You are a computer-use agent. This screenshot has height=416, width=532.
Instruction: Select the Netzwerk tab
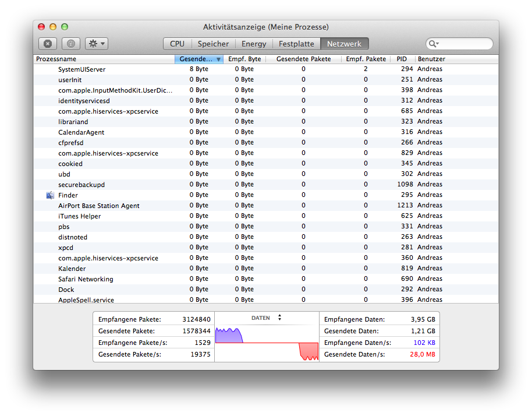pyautogui.click(x=344, y=44)
